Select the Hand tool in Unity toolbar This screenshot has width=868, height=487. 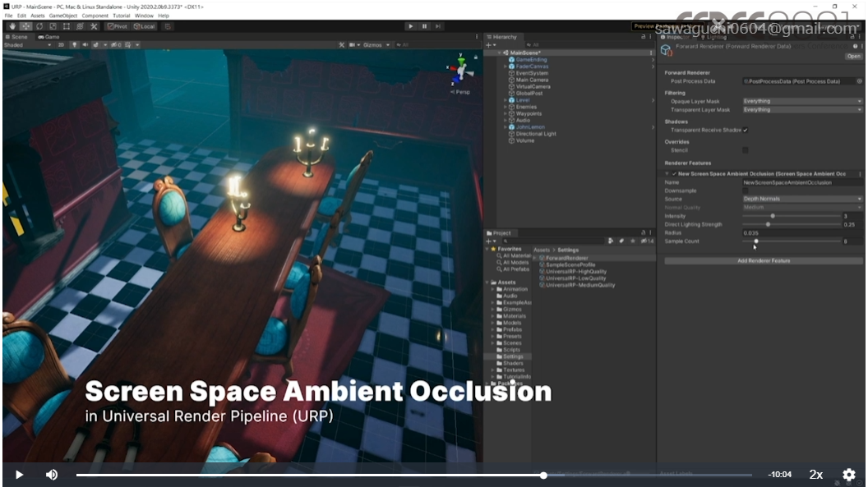pyautogui.click(x=12, y=26)
